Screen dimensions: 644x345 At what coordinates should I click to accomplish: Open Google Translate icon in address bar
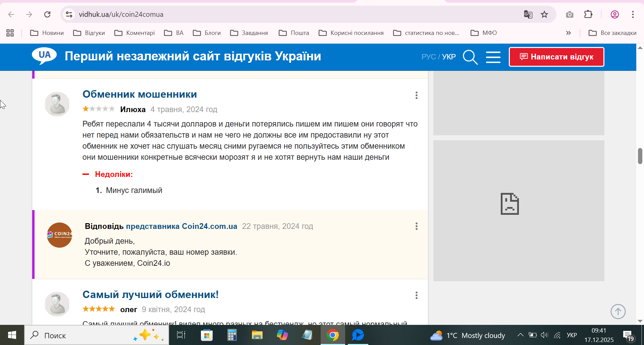pyautogui.click(x=528, y=14)
